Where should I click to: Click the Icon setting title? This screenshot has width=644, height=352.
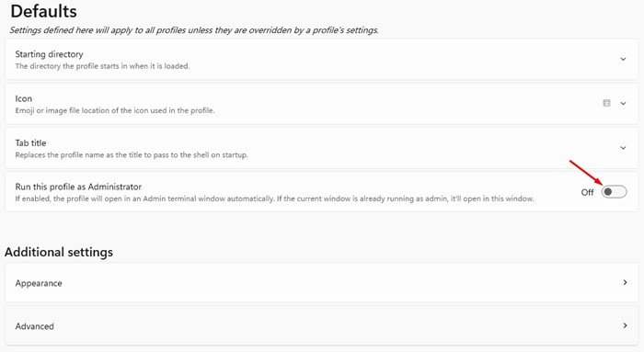pyautogui.click(x=23, y=98)
